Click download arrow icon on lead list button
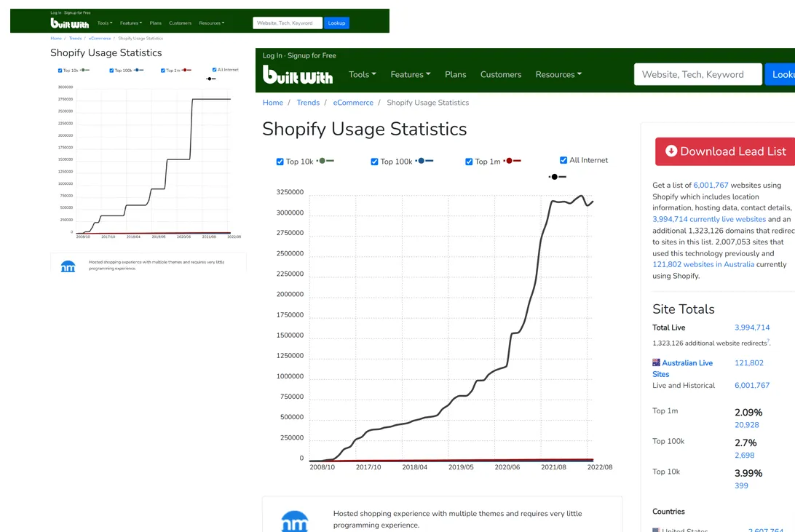 [x=671, y=151]
